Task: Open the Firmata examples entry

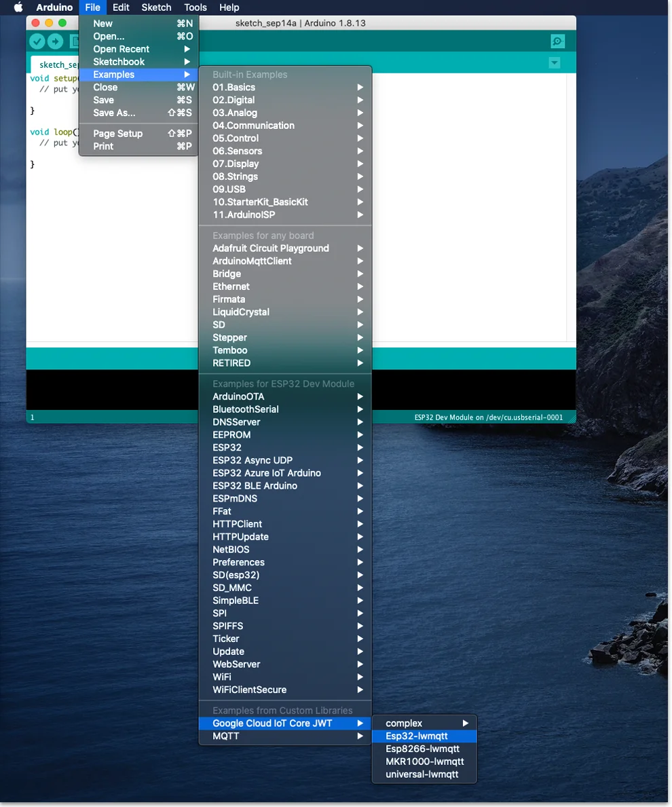Action: click(x=285, y=299)
